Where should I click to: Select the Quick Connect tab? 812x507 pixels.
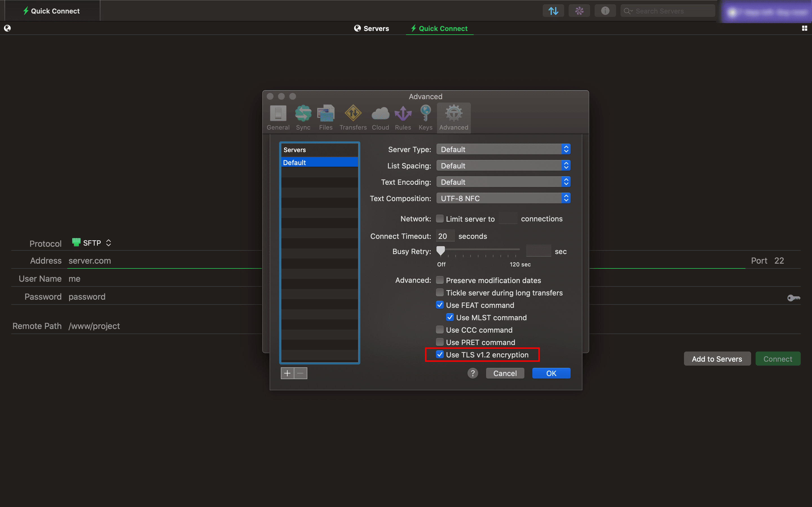pyautogui.click(x=439, y=28)
